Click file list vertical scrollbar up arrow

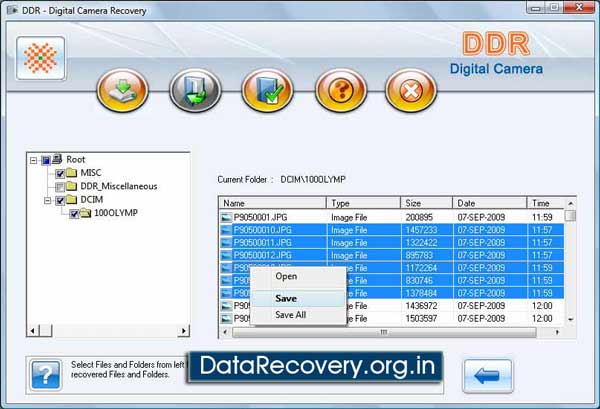click(571, 203)
